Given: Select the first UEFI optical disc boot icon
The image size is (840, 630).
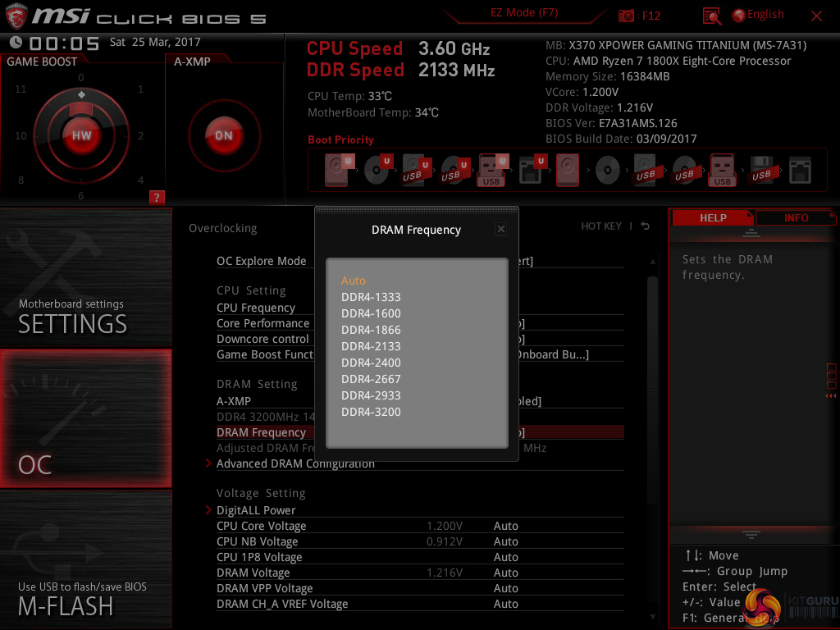Looking at the screenshot, I should click(377, 170).
